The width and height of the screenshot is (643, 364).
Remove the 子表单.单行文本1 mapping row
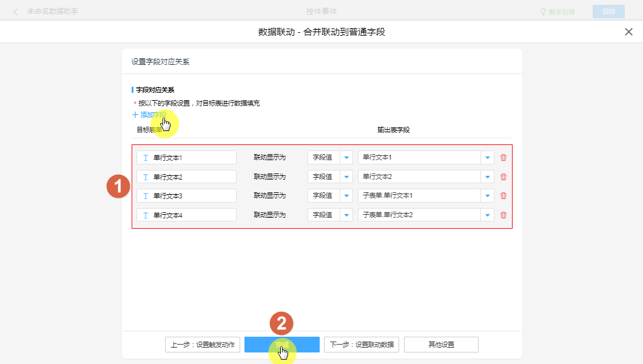tap(503, 196)
